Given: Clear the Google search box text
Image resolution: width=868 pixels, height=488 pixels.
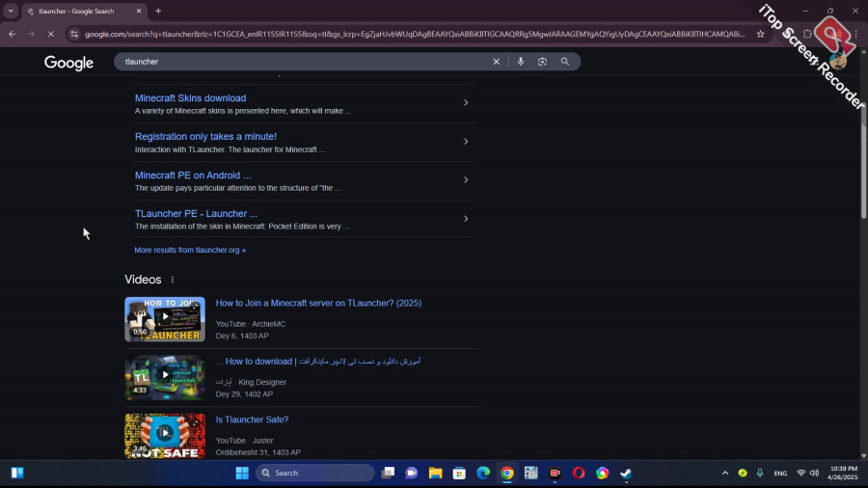Looking at the screenshot, I should [x=496, y=62].
